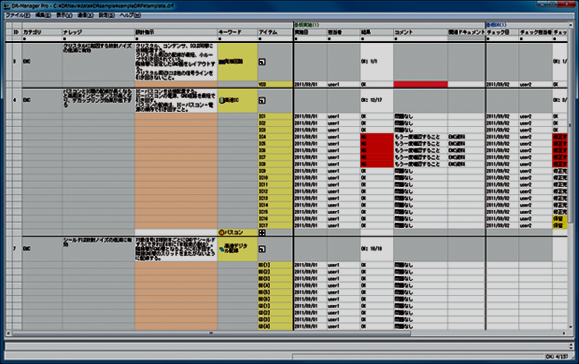Open filter dot under キーワード column
This screenshot has height=364, width=579.
point(220,38)
